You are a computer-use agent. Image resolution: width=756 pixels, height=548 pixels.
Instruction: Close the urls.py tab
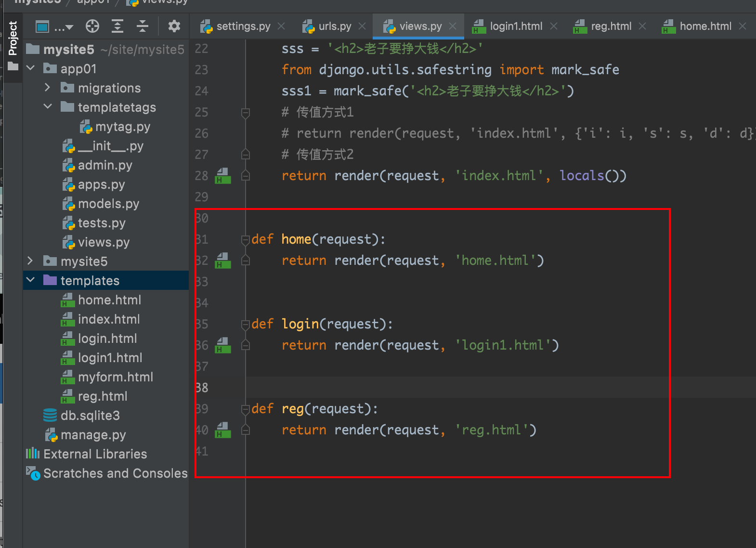coord(363,26)
